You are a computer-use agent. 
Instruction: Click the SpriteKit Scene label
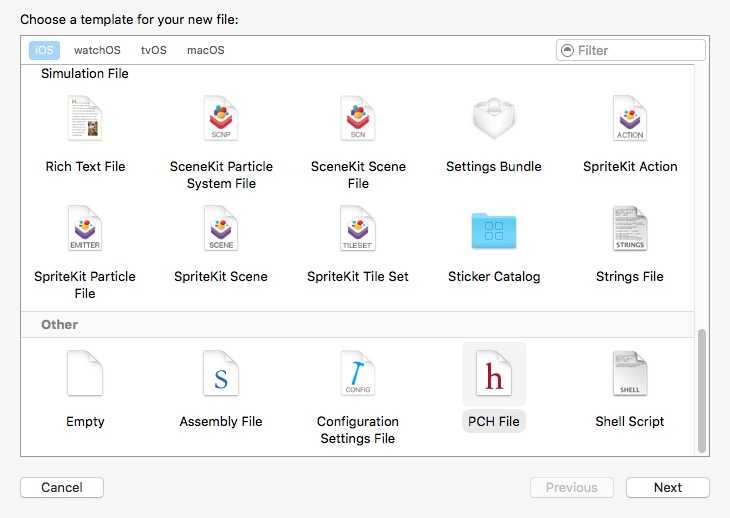(x=221, y=276)
